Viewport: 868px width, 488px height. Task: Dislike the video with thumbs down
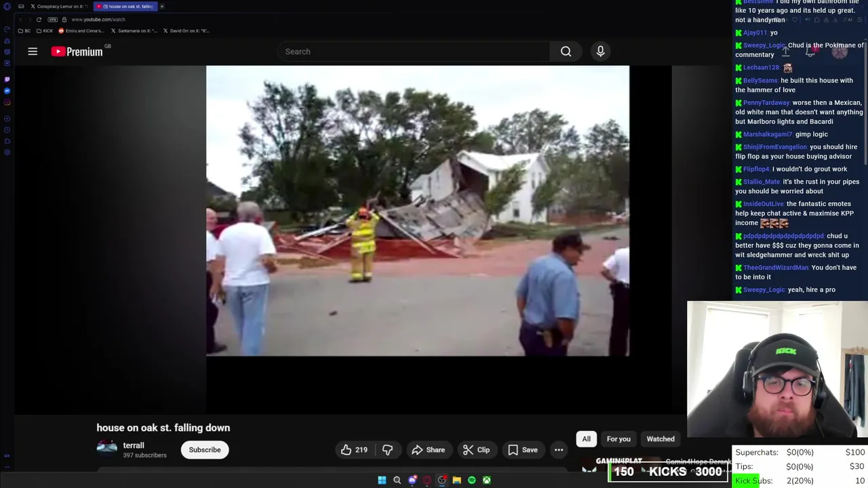[x=387, y=449]
